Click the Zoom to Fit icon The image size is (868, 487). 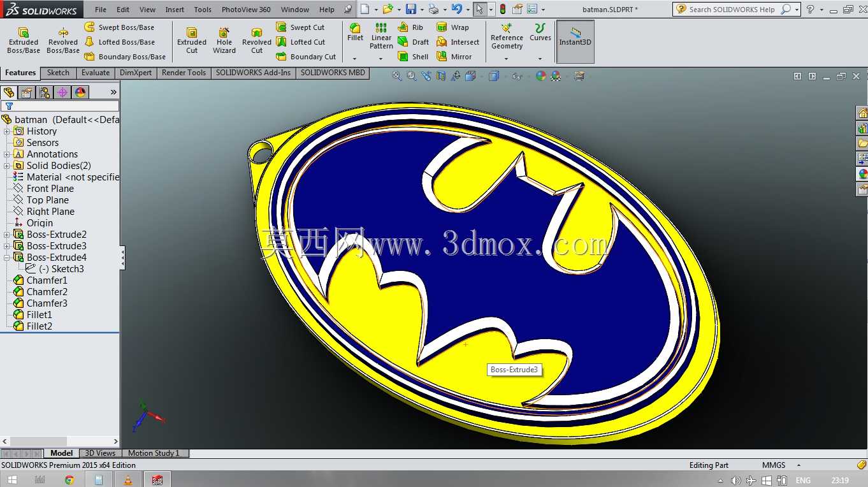click(397, 76)
